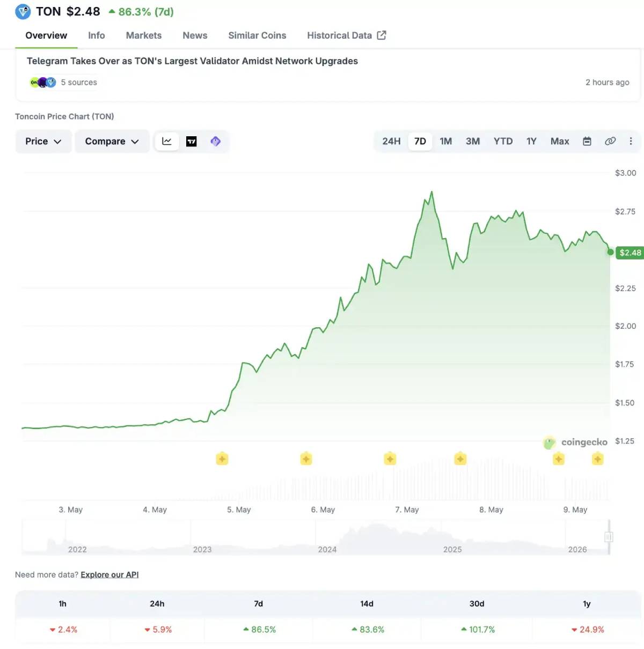Select the 24H time range
This screenshot has width=644, height=649.
(391, 141)
